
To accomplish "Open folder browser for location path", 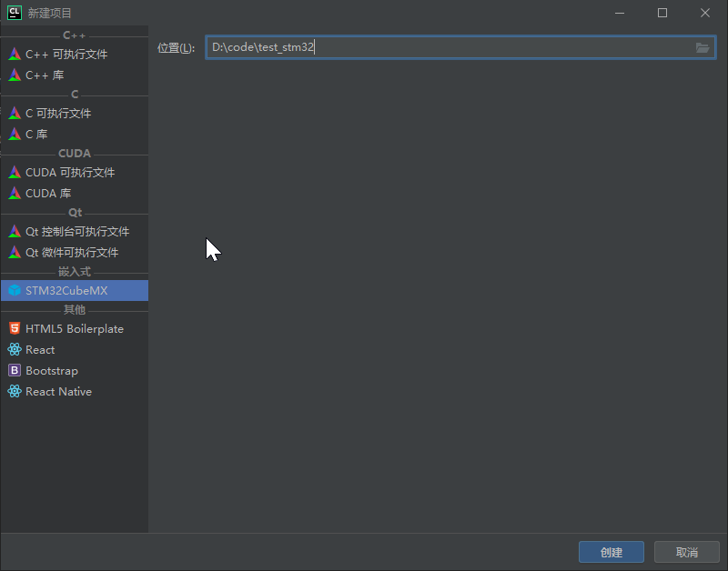I will (x=702, y=47).
